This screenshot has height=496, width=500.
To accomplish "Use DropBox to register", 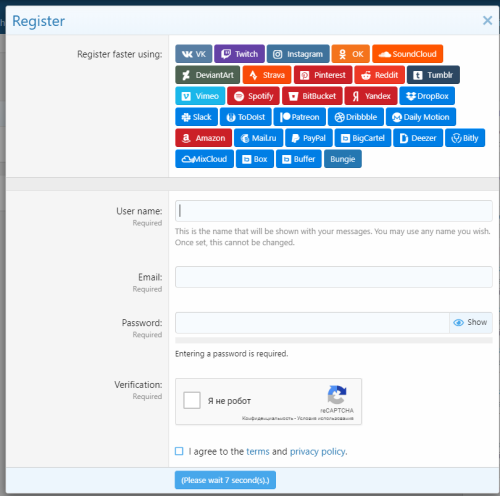I will [x=427, y=96].
